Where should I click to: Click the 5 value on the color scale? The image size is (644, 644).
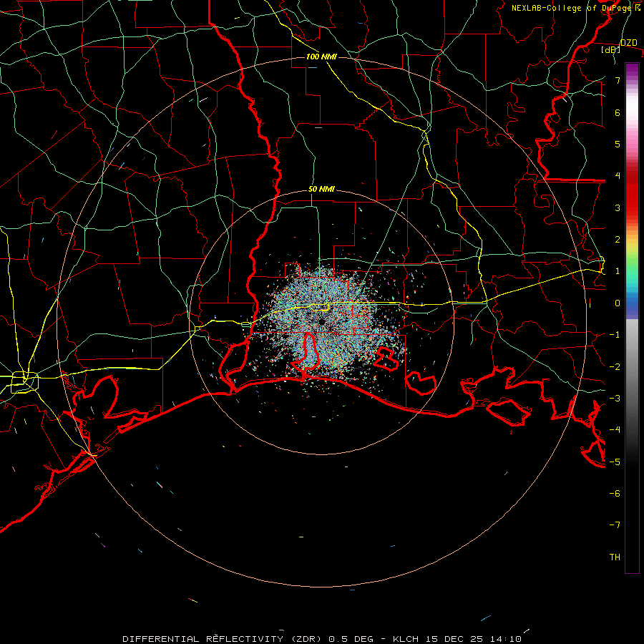pyautogui.click(x=618, y=144)
